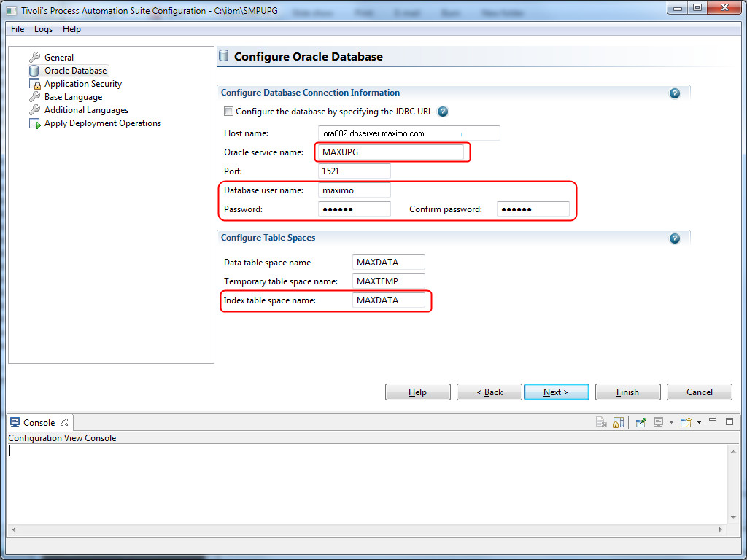747x560 pixels.
Task: Click the Display Selected Console icon
Action: click(x=659, y=422)
